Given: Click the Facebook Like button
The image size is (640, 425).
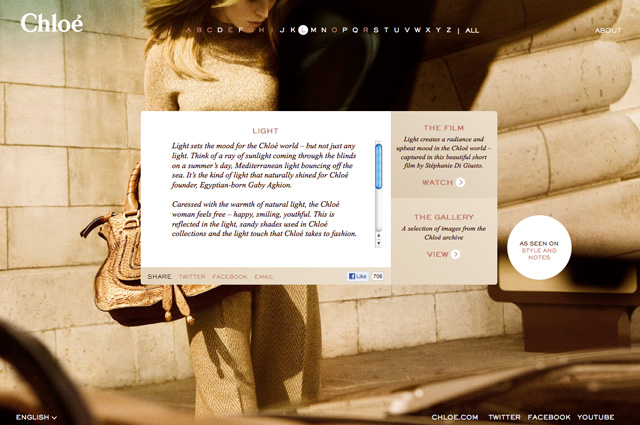Looking at the screenshot, I should pos(358,276).
